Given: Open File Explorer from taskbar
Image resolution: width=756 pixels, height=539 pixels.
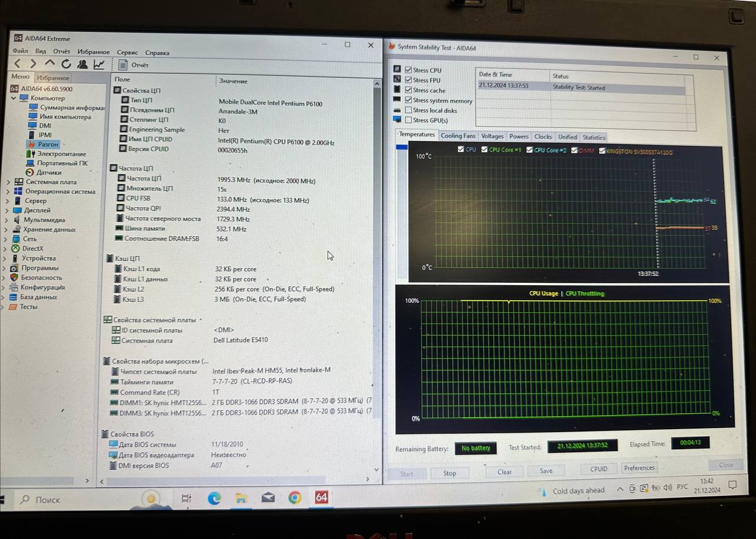Looking at the screenshot, I should coord(241,498).
